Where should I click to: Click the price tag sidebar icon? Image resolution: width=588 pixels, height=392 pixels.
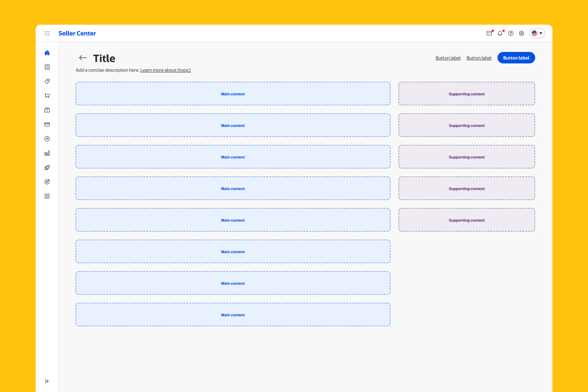point(47,81)
